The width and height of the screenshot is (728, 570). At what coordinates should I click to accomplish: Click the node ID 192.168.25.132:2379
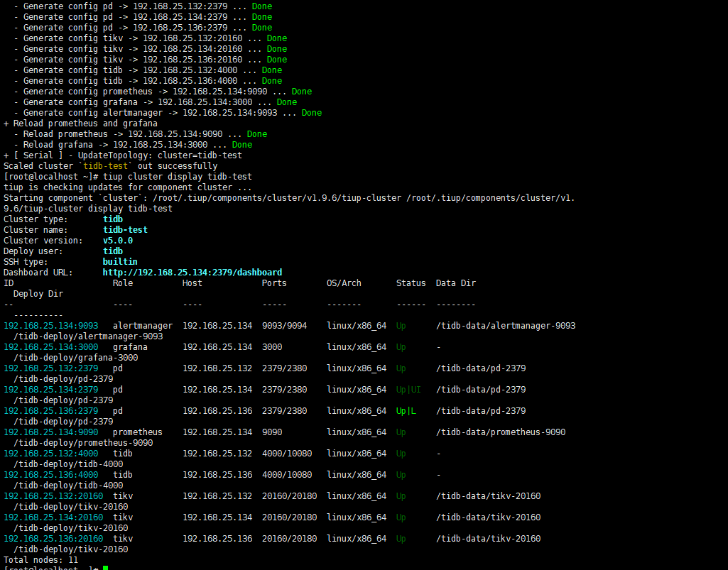point(51,368)
